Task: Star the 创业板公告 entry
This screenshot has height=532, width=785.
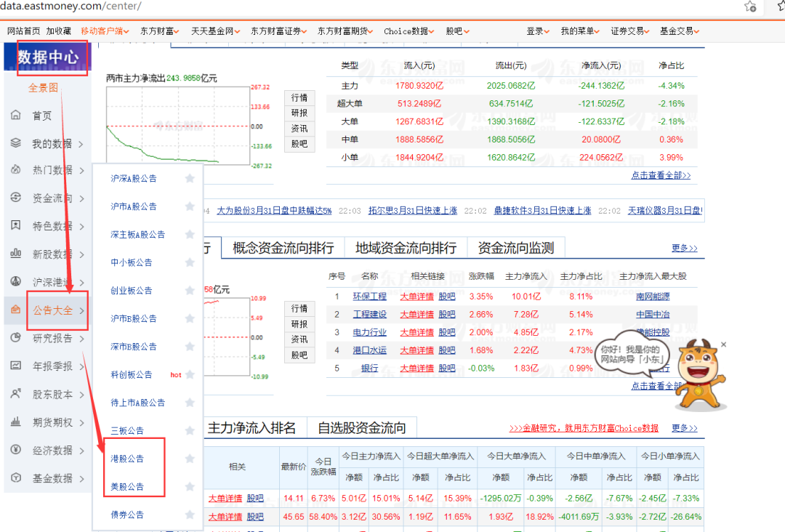Action: [x=190, y=290]
